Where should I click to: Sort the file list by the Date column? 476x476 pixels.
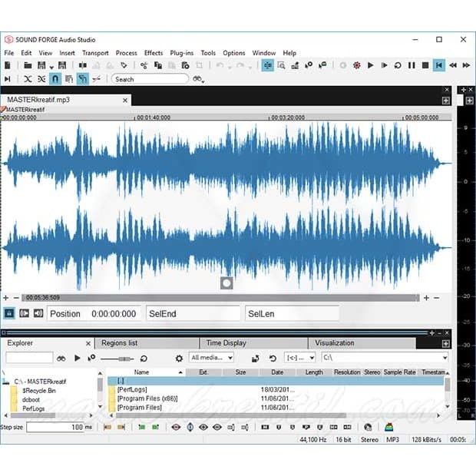click(x=277, y=372)
